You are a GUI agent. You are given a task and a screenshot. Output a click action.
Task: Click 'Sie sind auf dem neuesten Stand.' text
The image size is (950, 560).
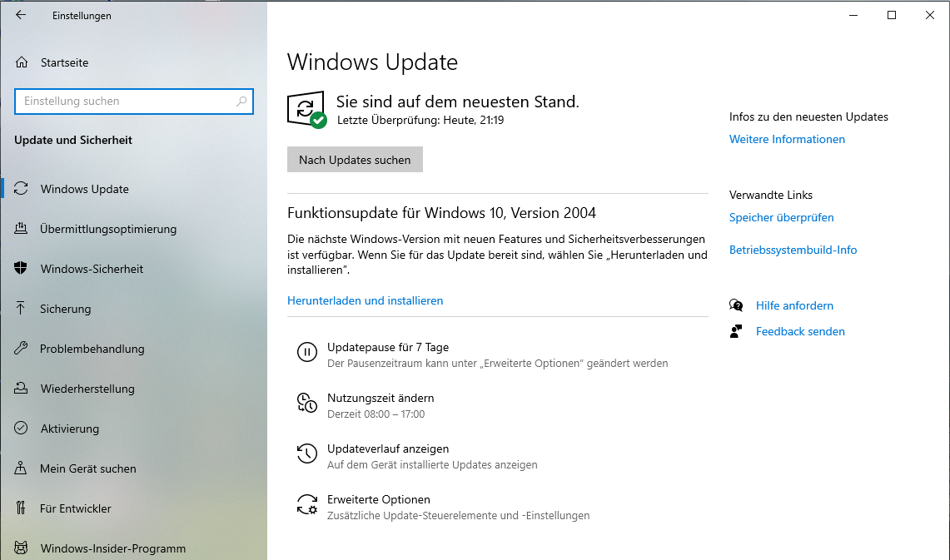coord(458,102)
